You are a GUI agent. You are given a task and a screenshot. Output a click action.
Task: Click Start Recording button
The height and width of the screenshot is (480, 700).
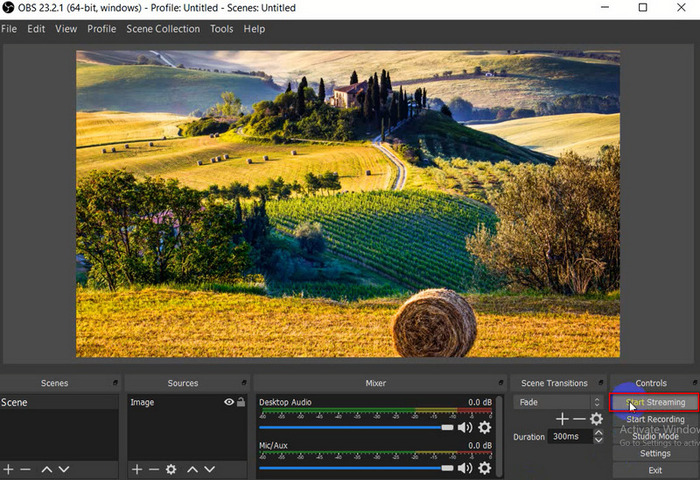coord(655,419)
